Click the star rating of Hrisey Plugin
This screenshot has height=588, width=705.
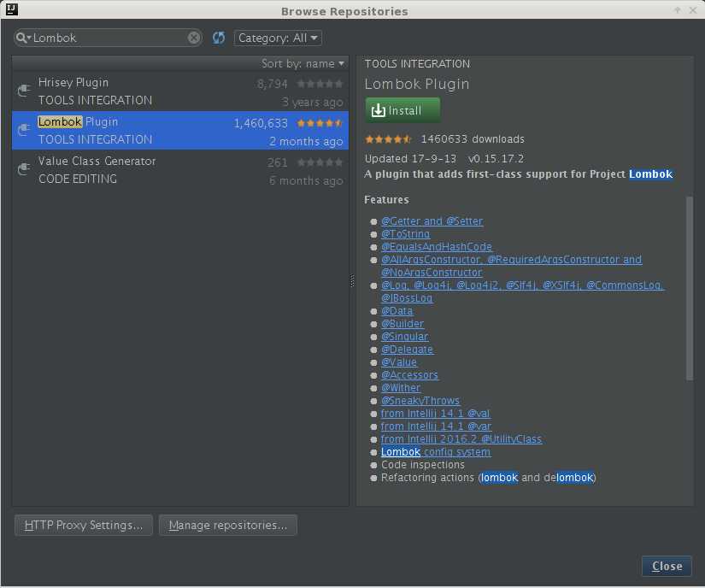[x=320, y=84]
